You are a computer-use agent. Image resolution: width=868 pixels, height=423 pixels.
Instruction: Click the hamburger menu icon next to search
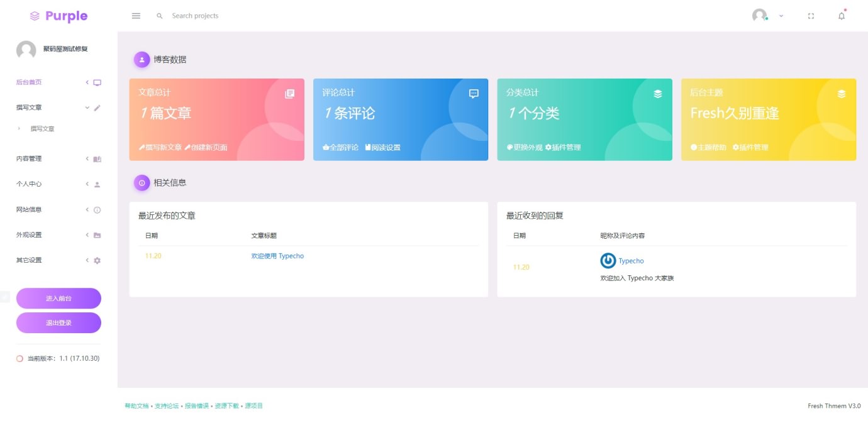click(135, 16)
